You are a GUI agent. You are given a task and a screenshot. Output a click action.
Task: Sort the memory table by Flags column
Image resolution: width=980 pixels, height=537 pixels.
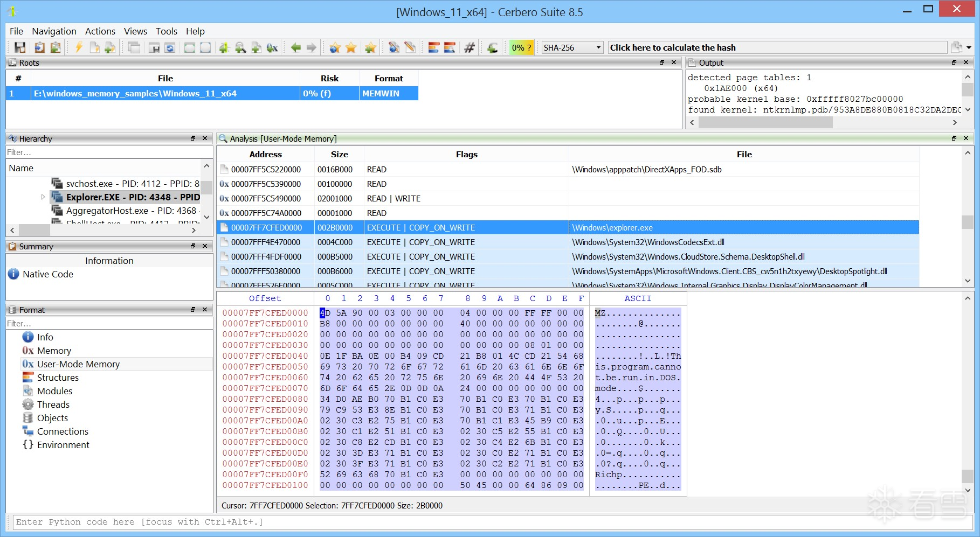coord(466,155)
